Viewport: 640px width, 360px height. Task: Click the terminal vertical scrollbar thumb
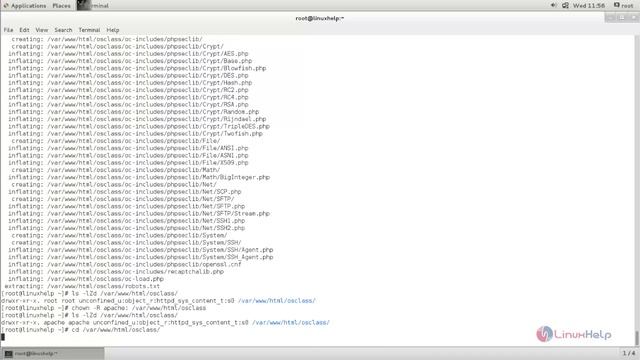637,338
